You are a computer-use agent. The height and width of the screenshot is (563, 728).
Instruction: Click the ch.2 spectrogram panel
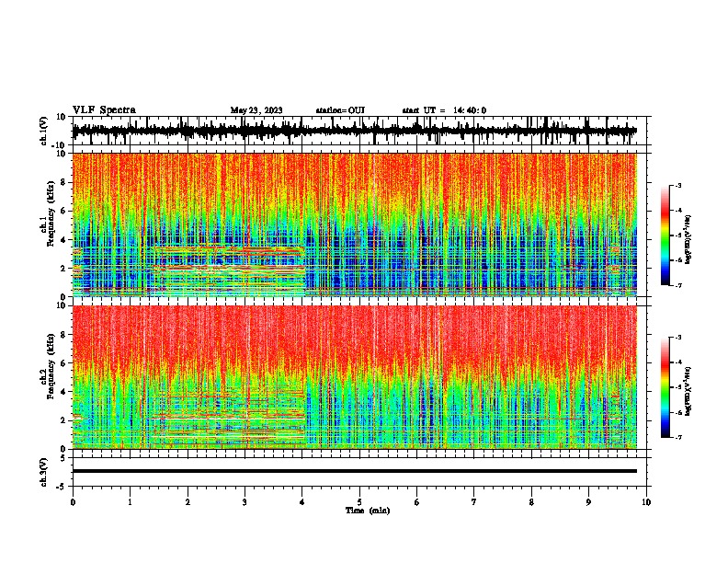(355, 377)
